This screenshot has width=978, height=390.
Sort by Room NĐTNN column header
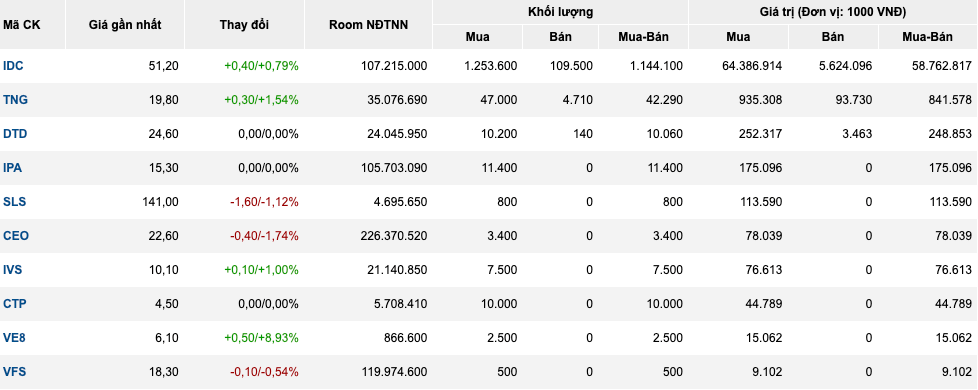[x=369, y=25]
